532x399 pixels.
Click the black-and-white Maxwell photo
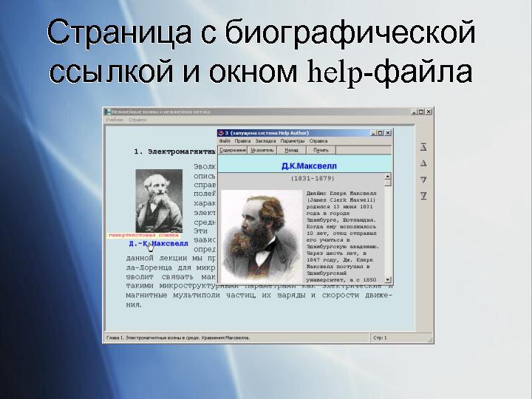pos(159,200)
